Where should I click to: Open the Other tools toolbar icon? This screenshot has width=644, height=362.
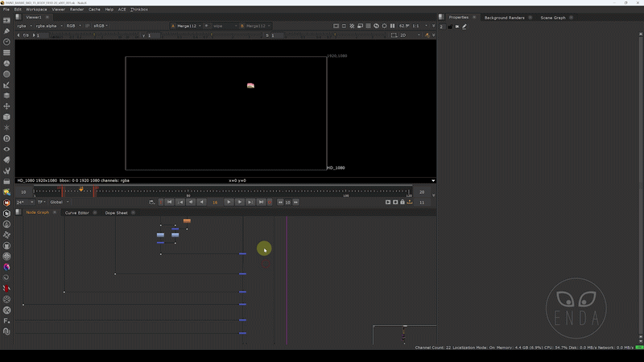pyautogui.click(x=6, y=171)
